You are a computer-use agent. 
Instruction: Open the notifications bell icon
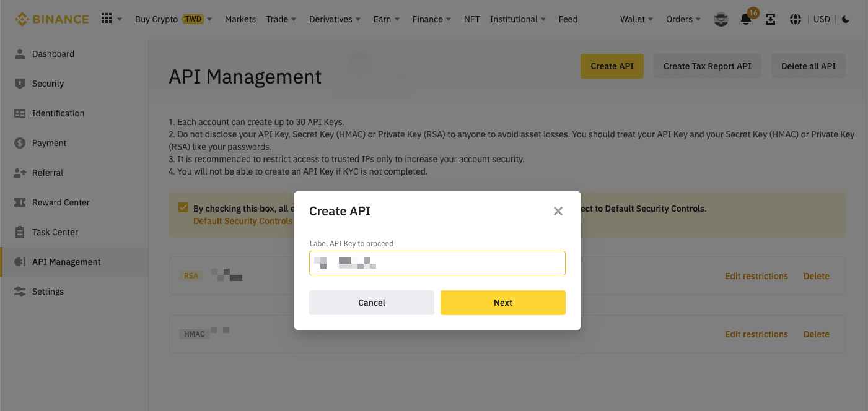point(746,19)
